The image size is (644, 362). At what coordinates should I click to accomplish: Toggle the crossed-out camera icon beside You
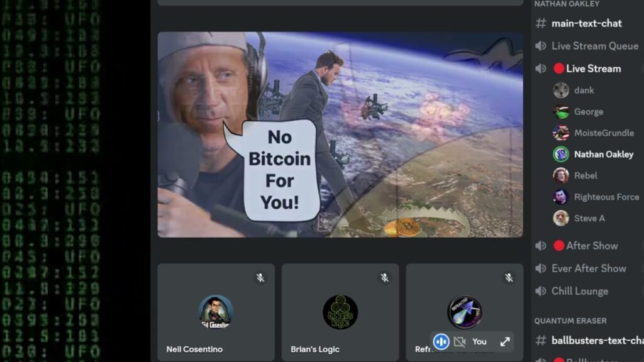point(460,341)
